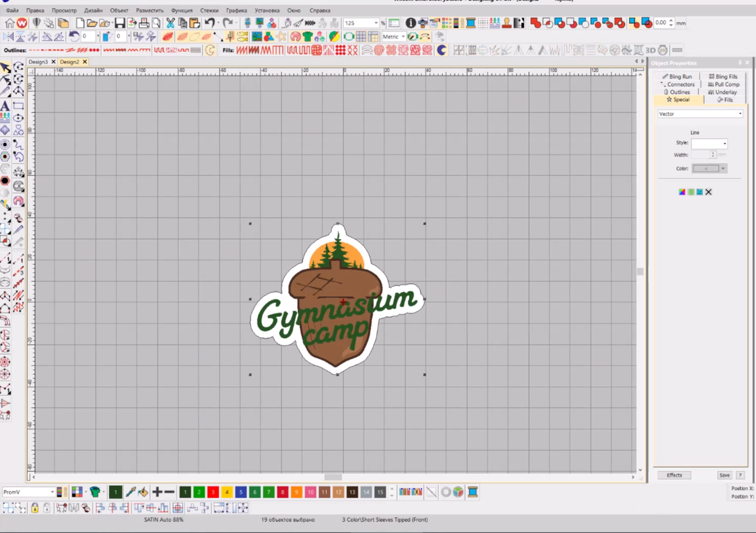Click the horizontal scrollbar thumb below canvas

click(x=333, y=477)
